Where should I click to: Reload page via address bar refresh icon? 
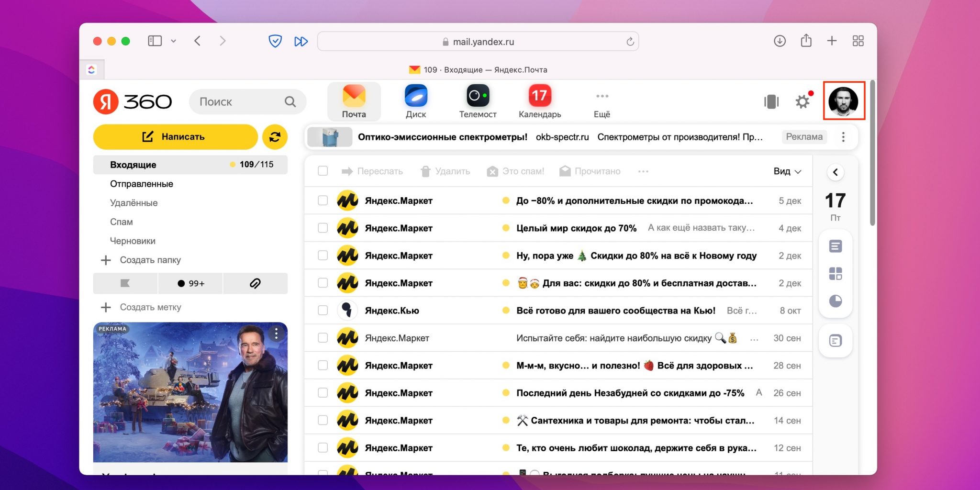[630, 42]
